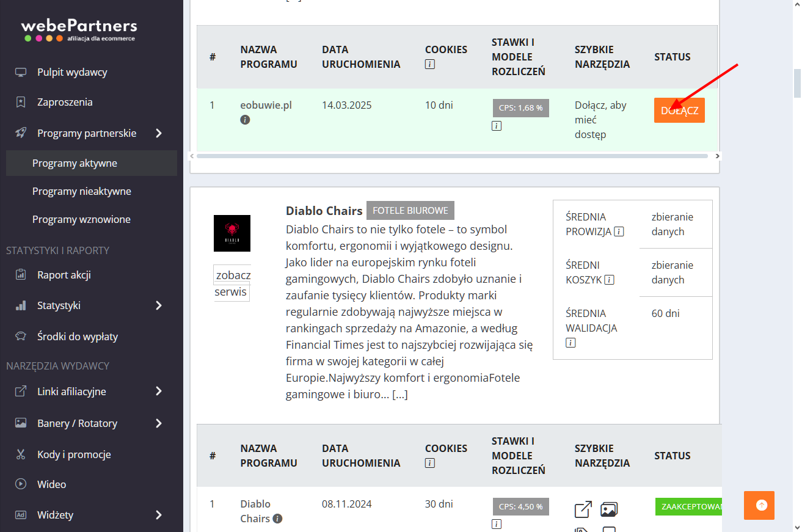Expand Programy partnerskie chevron
Image resolution: width=802 pixels, height=532 pixels.
159,133
